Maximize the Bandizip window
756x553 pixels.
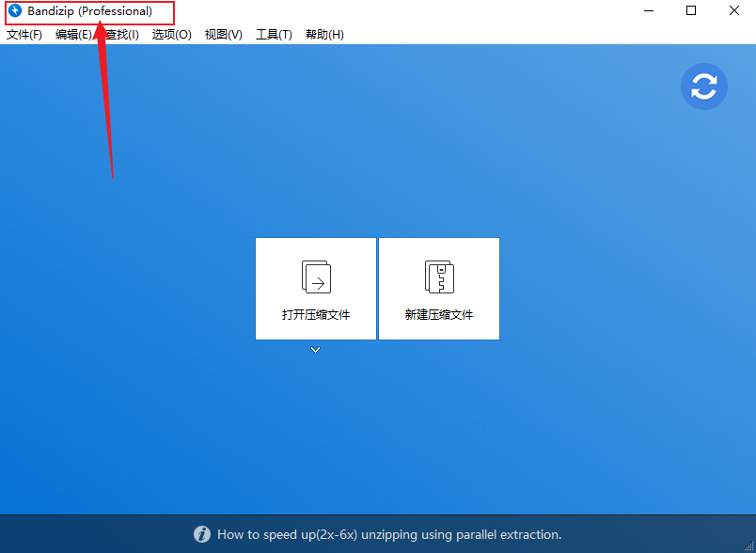pos(691,11)
